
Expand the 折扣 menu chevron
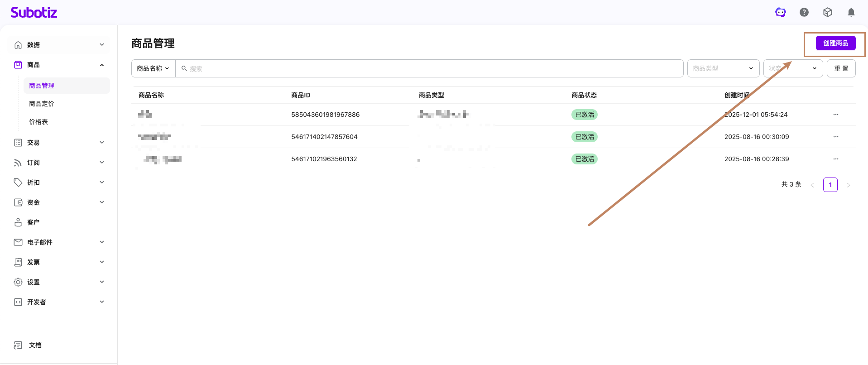click(x=102, y=182)
